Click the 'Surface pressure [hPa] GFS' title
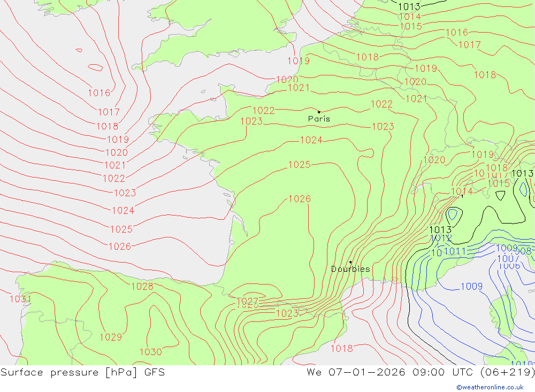 (82, 372)
